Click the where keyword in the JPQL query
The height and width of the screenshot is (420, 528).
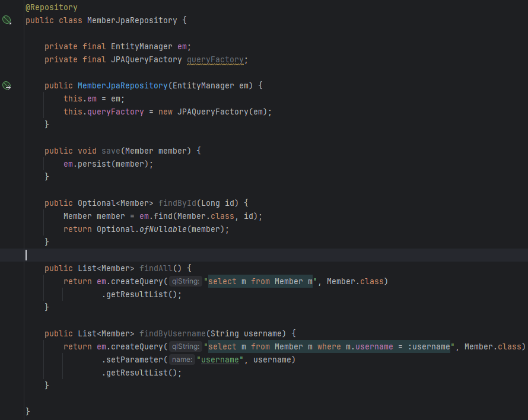[329, 347]
